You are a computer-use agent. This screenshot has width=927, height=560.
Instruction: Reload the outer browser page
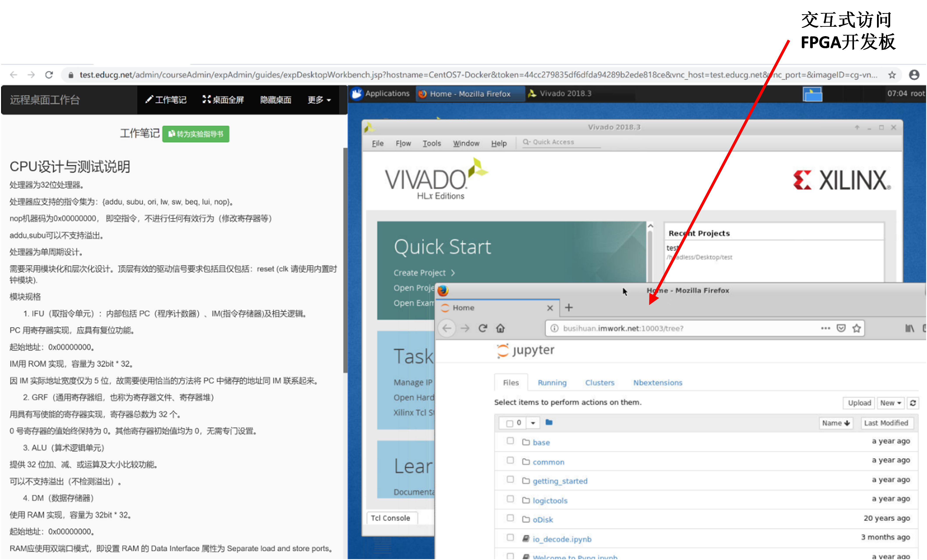pos(49,75)
